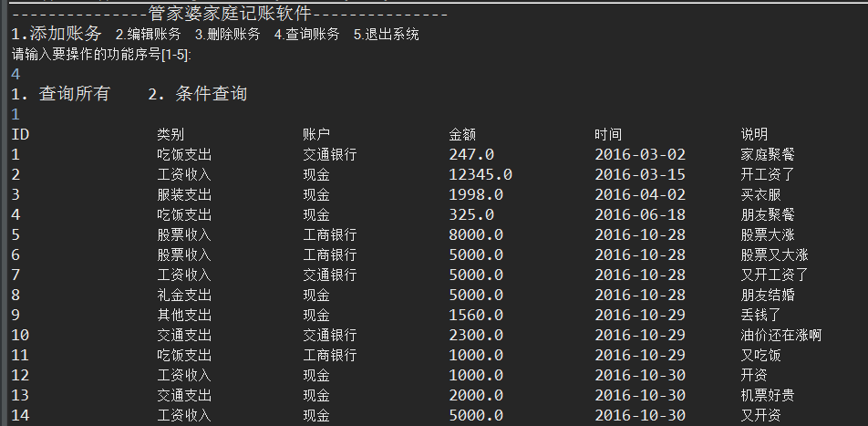This screenshot has height=426, width=868.
Task: Click 工商银行 in row 11
Action: tap(330, 355)
